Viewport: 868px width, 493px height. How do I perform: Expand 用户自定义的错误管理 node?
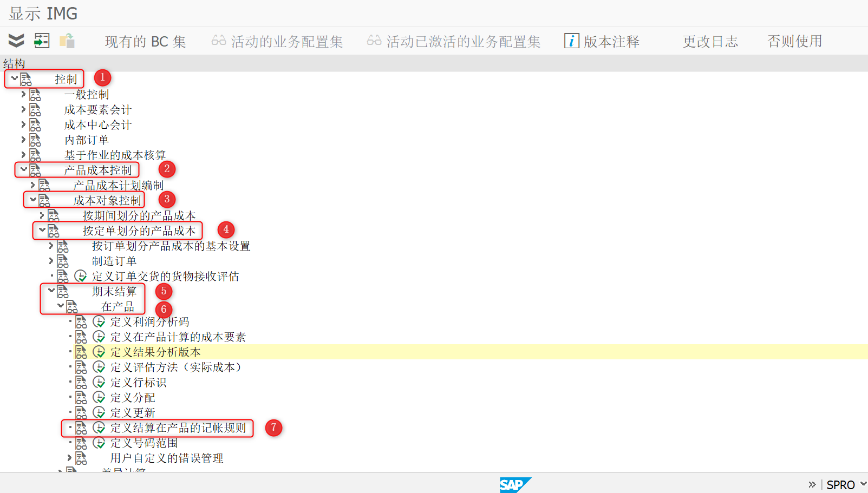coord(69,458)
